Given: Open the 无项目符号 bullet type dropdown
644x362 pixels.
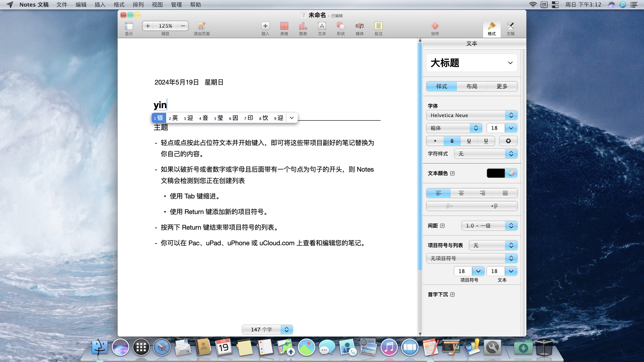Looking at the screenshot, I should [x=472, y=258].
